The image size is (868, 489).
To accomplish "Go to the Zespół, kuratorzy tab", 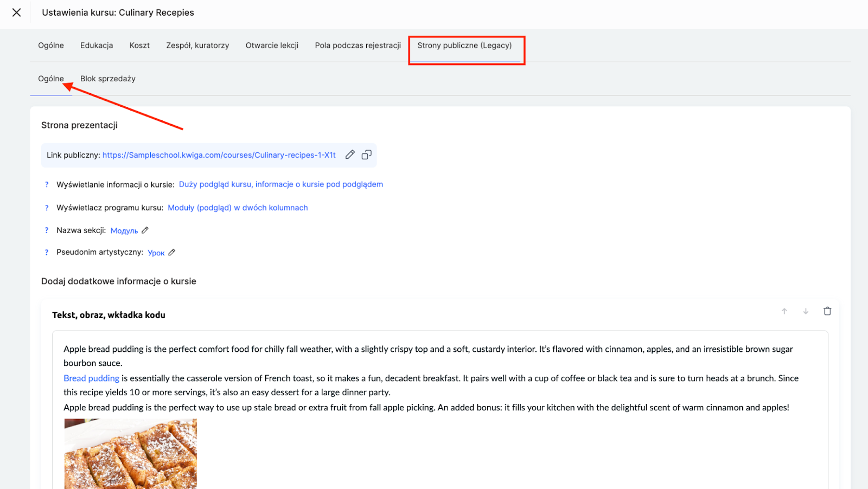I will (197, 46).
